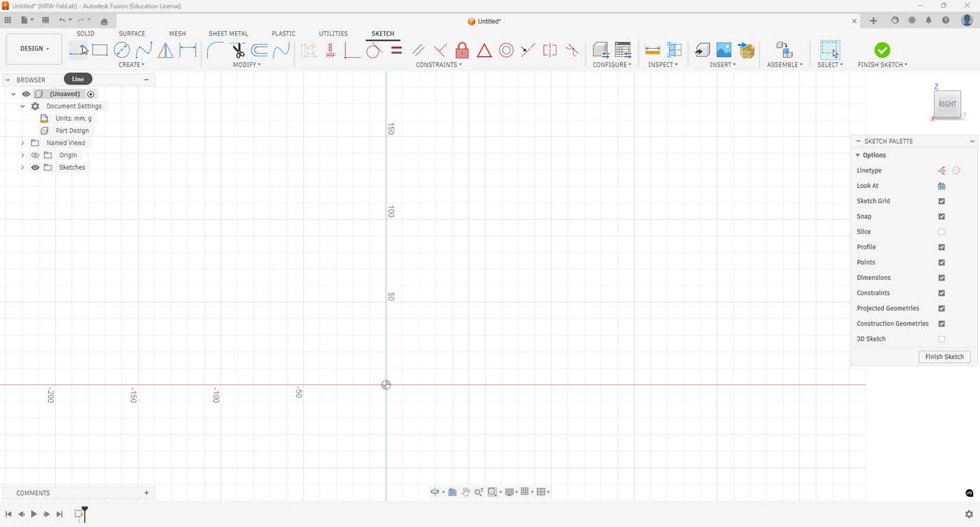Open the MODIFY dropdown menu
The image size is (980, 527).
click(247, 65)
